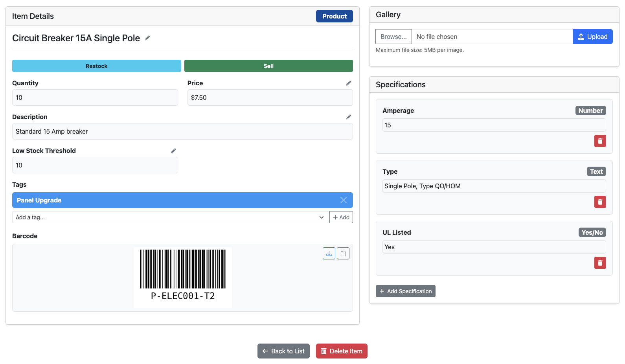Viewport: 625px width, 364px height.
Task: Delete the UL Listed specification
Action: [600, 263]
